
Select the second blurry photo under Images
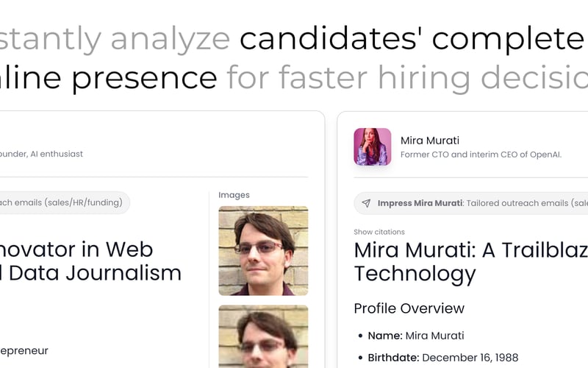(263, 336)
